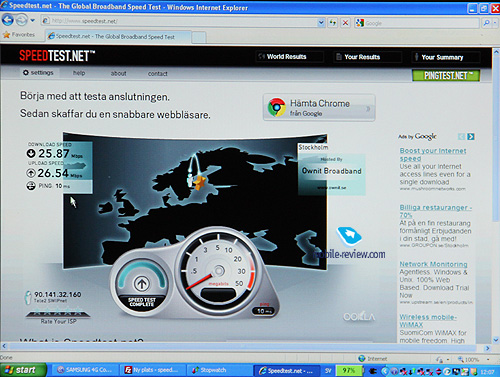The width and height of the screenshot is (500, 377).
Task: Open the Windows Start button
Action: (23, 370)
